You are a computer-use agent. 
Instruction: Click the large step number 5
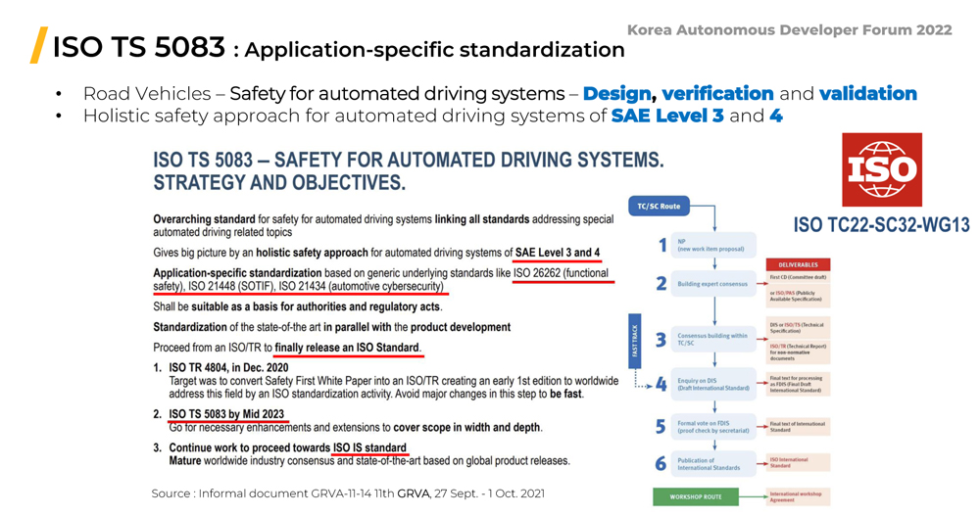tap(661, 427)
